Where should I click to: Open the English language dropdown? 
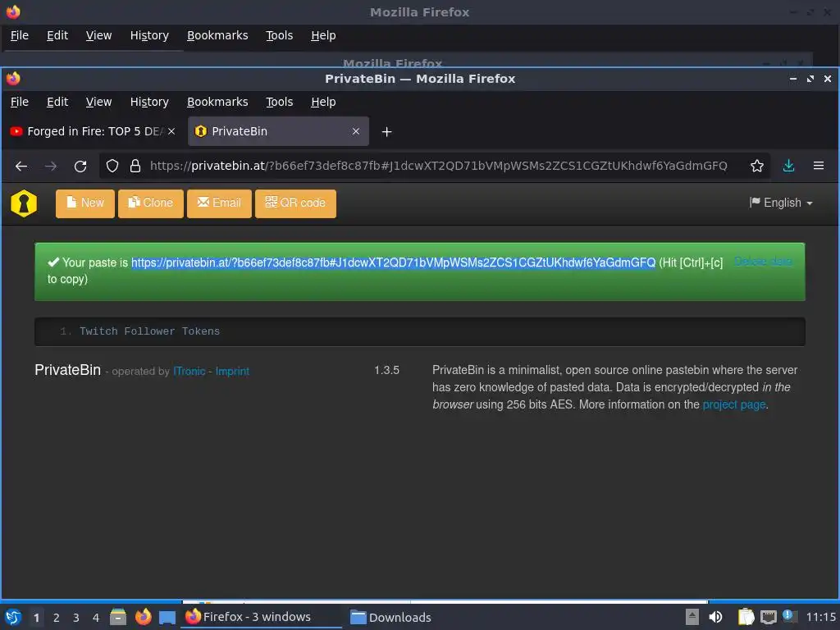pyautogui.click(x=781, y=203)
